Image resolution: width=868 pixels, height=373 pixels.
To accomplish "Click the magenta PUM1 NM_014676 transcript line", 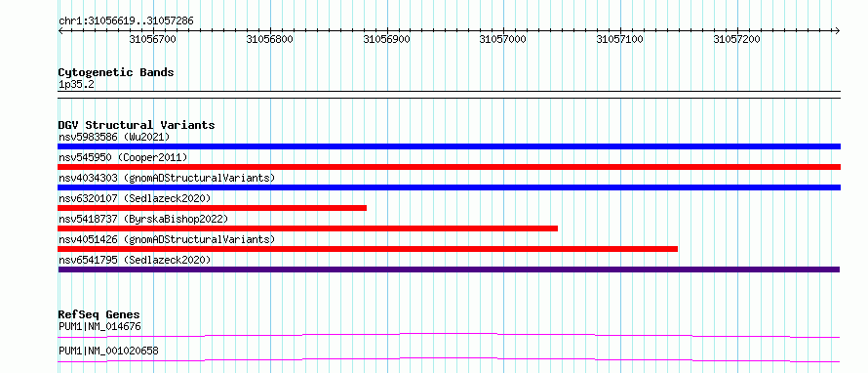I will coord(449,335).
